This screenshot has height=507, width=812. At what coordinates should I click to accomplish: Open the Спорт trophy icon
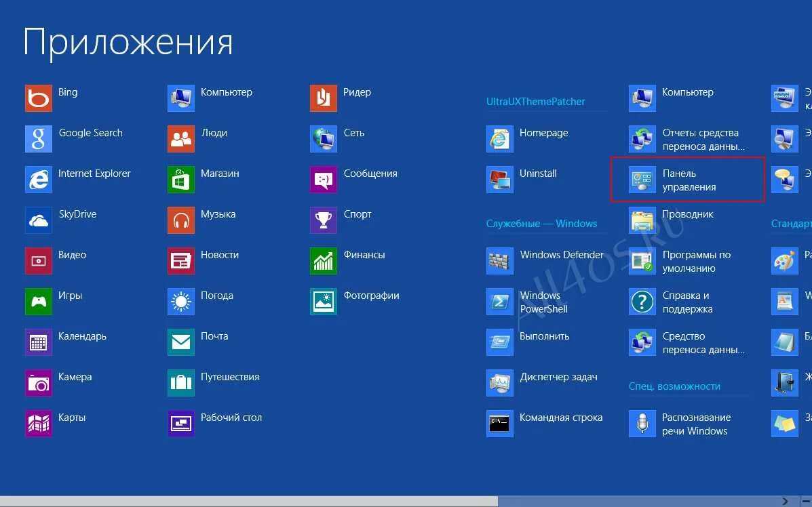[x=323, y=220]
